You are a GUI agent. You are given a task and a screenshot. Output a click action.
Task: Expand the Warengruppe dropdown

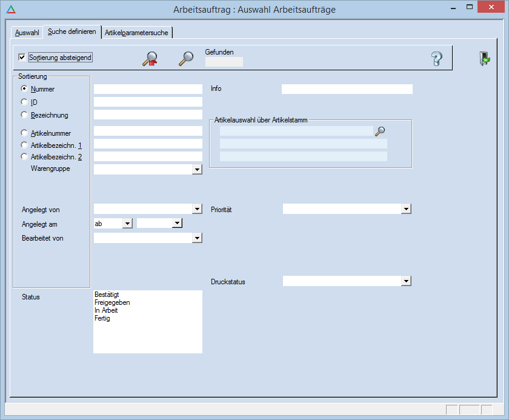tap(197, 170)
